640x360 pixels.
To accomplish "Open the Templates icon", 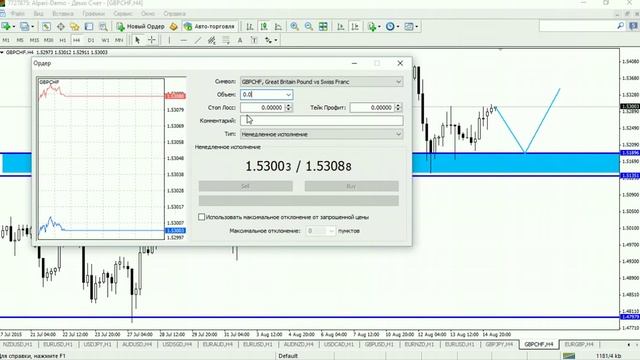I will pos(409,27).
